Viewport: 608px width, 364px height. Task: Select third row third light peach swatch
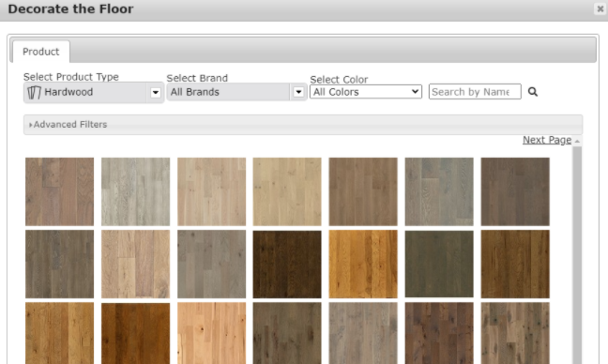(212, 333)
